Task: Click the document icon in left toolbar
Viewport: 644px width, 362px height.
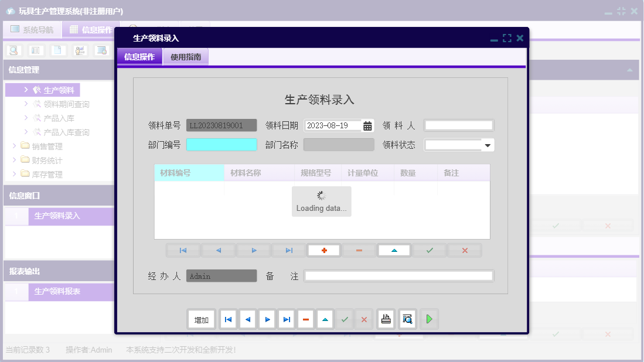Action: [x=58, y=50]
